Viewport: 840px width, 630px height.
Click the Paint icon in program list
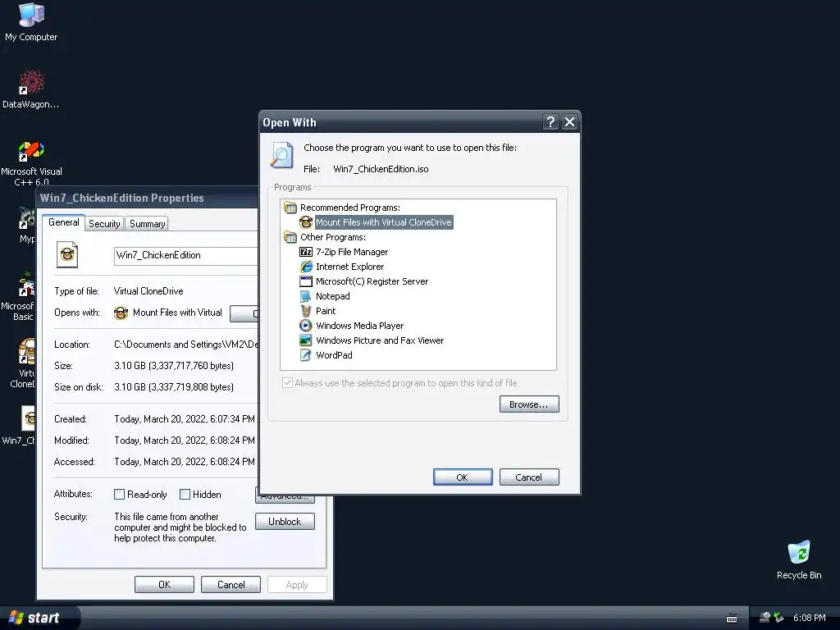[306, 311]
